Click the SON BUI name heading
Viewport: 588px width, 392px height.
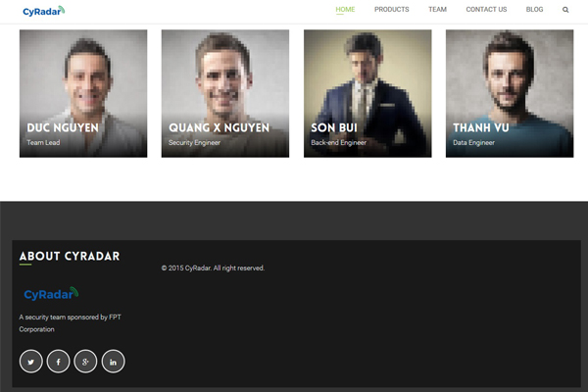pyautogui.click(x=334, y=128)
